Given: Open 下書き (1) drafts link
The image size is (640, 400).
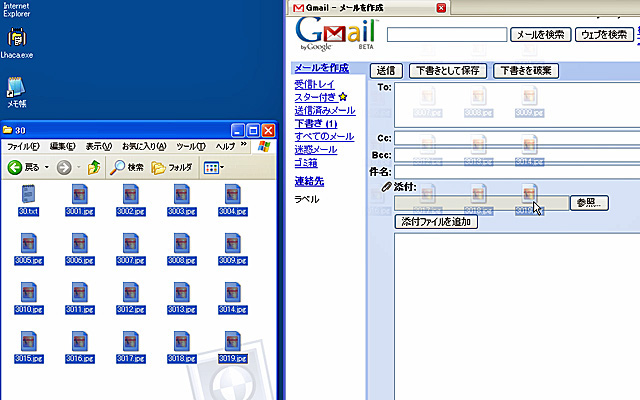Looking at the screenshot, I should click(x=316, y=123).
